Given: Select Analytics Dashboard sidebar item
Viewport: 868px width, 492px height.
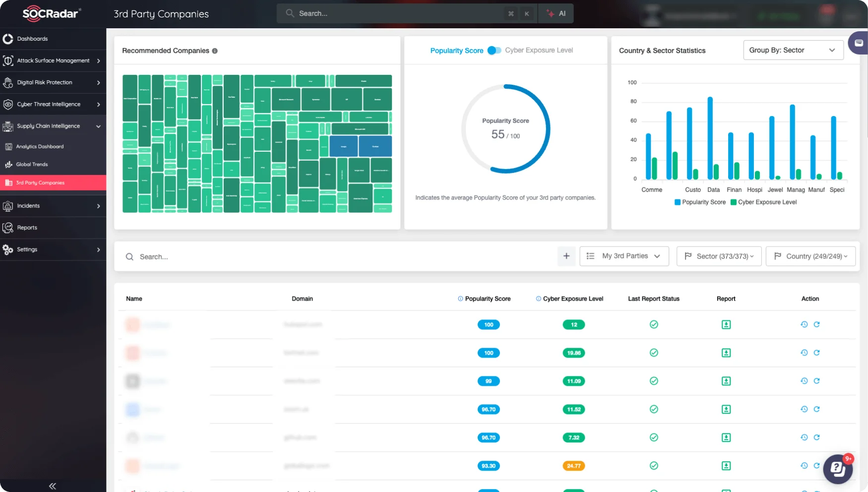Looking at the screenshot, I should pyautogui.click(x=40, y=147).
